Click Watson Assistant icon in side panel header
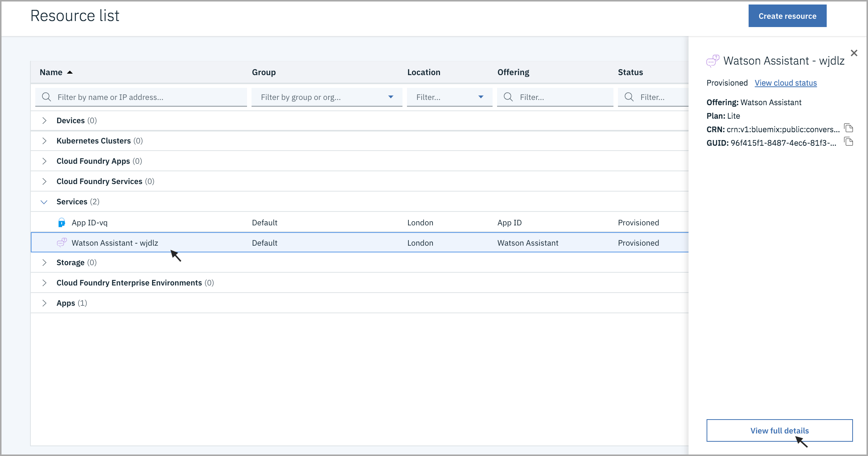Screen dimensions: 868x456 click(712, 61)
